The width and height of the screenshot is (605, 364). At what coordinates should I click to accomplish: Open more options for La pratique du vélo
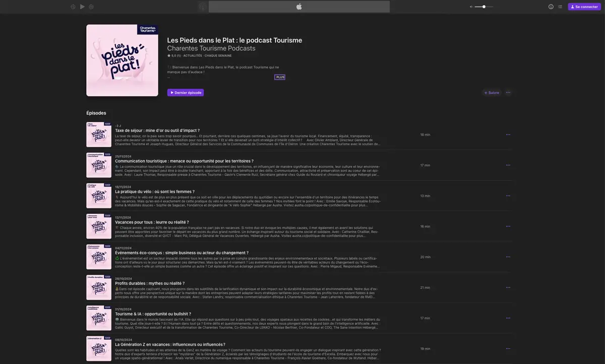(x=508, y=196)
